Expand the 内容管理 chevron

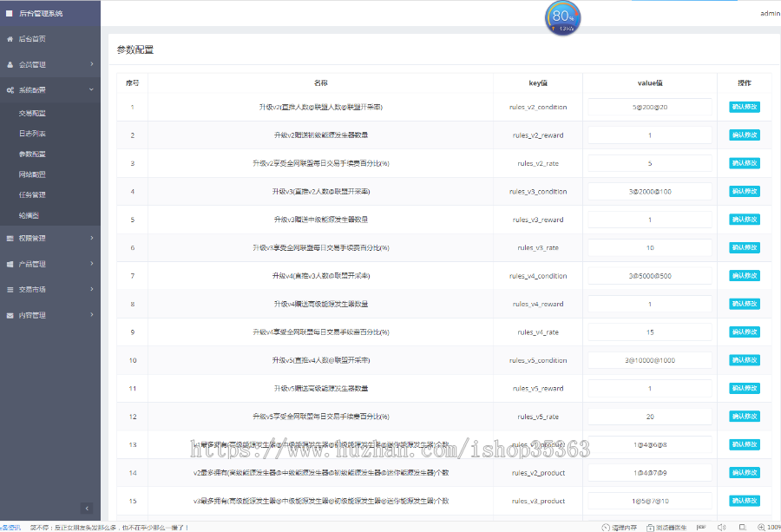(92, 315)
